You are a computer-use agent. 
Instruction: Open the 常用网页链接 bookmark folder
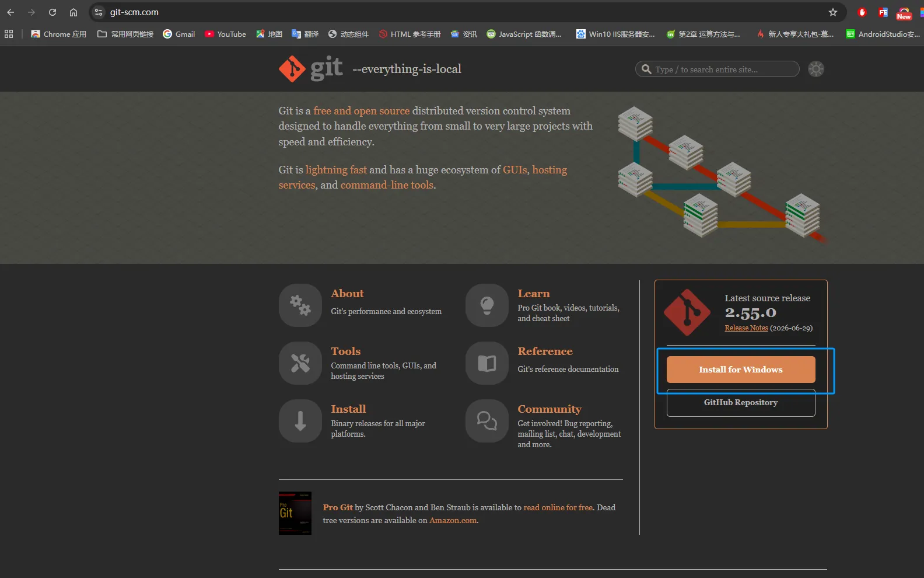[x=125, y=34]
